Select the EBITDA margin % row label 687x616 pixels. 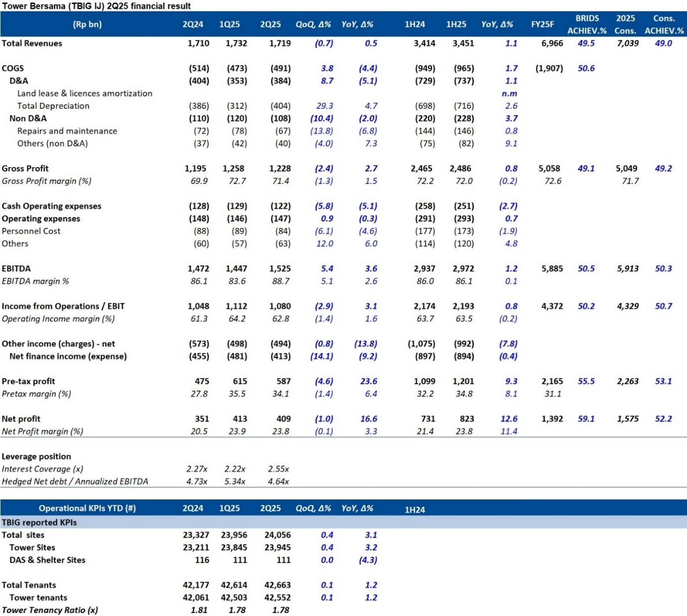35,281
